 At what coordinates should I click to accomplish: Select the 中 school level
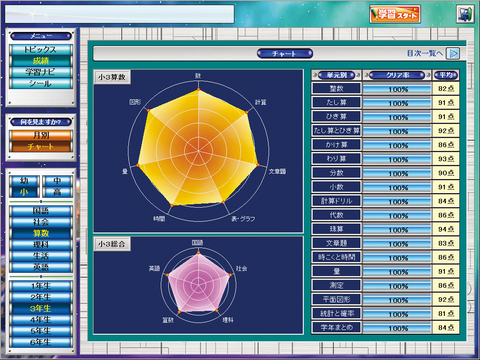coord(57,181)
